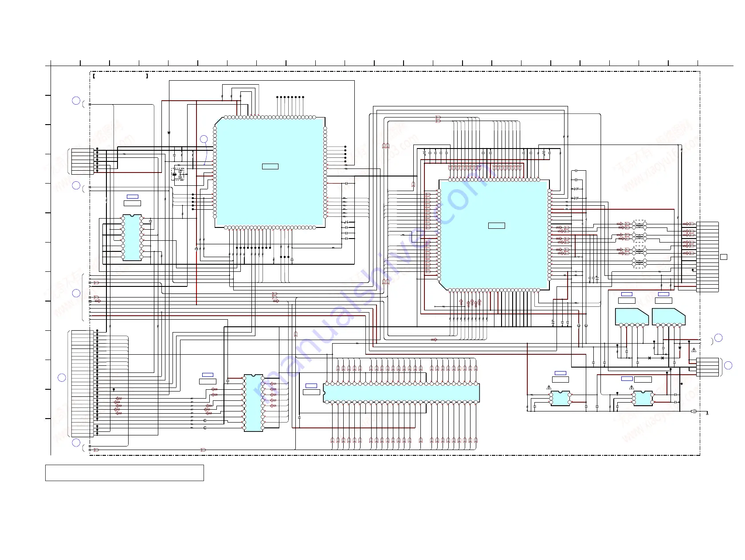Screen dimensions: 745x560
Task: Click the rightmost small 8-pin IC
Action: pos(643,398)
